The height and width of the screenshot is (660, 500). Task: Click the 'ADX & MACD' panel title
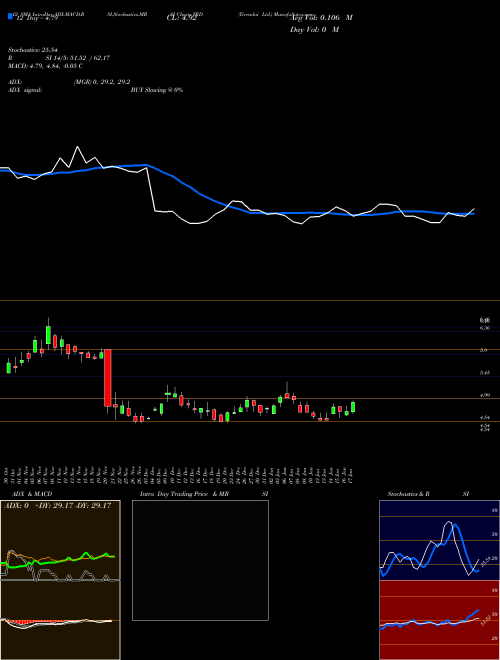point(32,494)
